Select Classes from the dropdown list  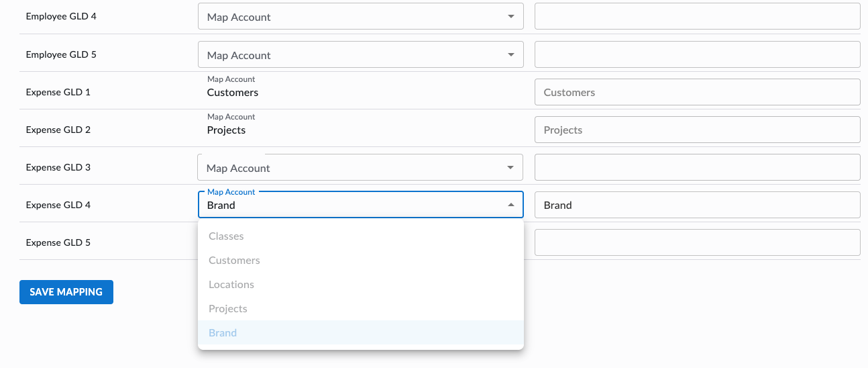pos(361,236)
